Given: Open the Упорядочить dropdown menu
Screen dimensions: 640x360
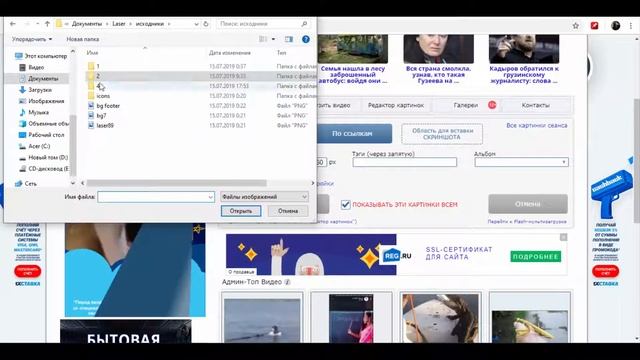Looking at the screenshot, I should tap(32, 39).
